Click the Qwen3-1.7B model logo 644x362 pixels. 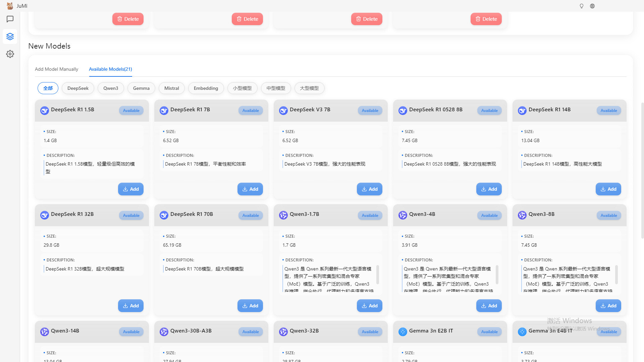pyautogui.click(x=283, y=215)
